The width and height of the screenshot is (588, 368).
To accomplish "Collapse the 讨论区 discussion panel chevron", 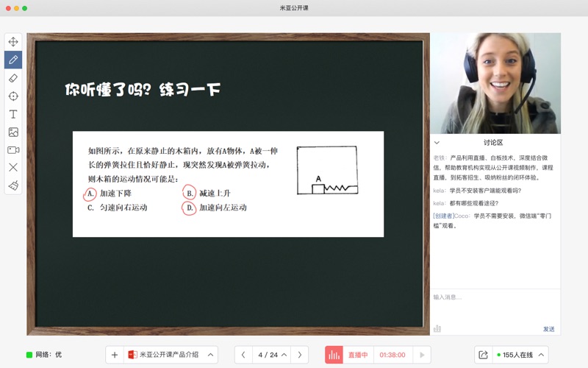I will [x=437, y=143].
